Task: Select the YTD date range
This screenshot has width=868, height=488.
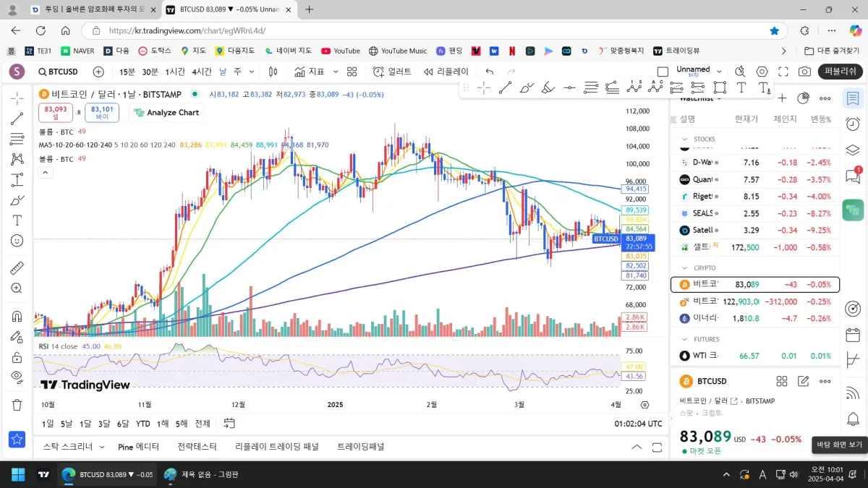Action: [x=142, y=424]
